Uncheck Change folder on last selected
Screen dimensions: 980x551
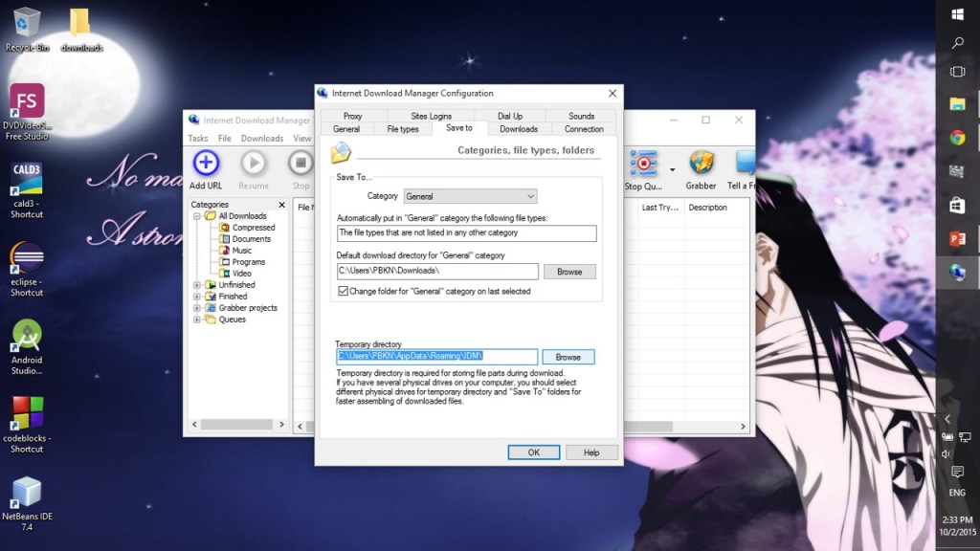point(344,291)
